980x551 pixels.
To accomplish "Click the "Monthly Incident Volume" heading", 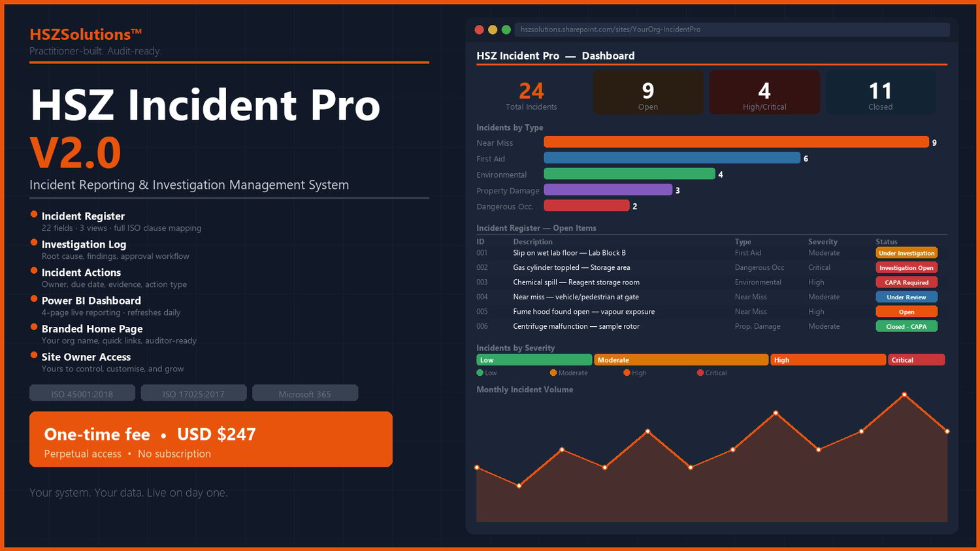I will pyautogui.click(x=525, y=390).
